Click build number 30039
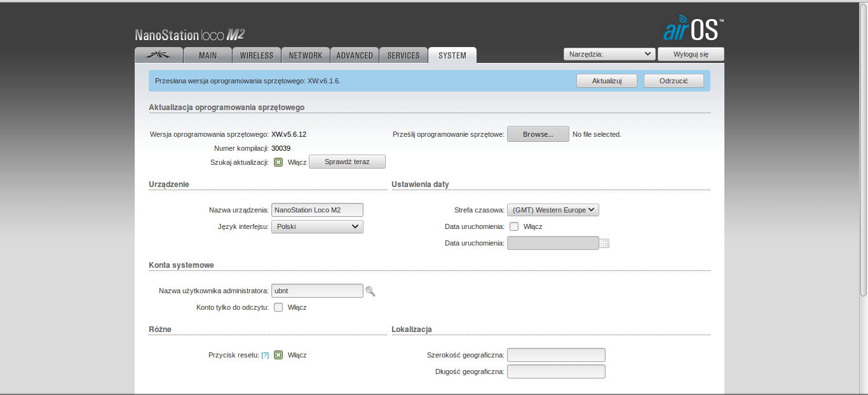The width and height of the screenshot is (868, 395). pos(281,148)
